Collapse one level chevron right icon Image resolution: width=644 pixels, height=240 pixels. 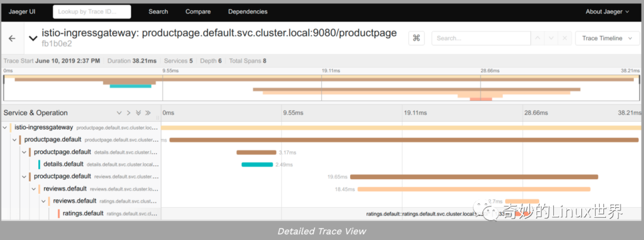129,113
